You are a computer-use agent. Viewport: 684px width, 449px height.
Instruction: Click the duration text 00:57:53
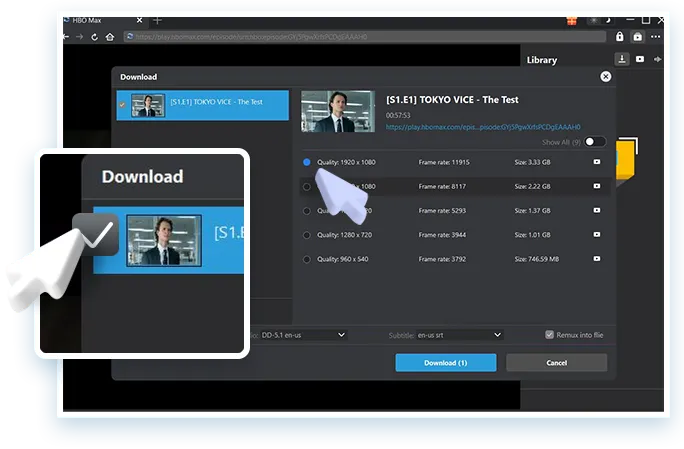398,115
